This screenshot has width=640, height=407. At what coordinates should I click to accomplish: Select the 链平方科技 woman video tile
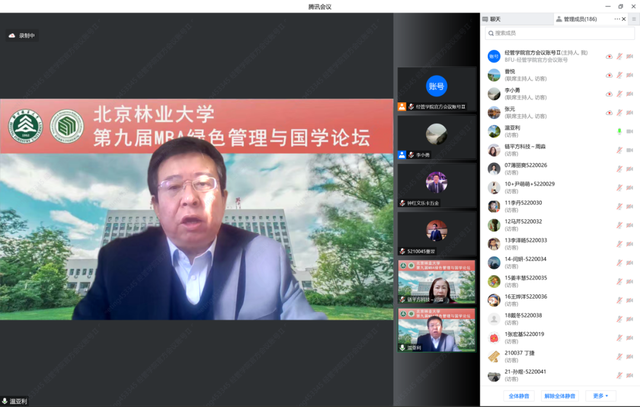(437, 282)
